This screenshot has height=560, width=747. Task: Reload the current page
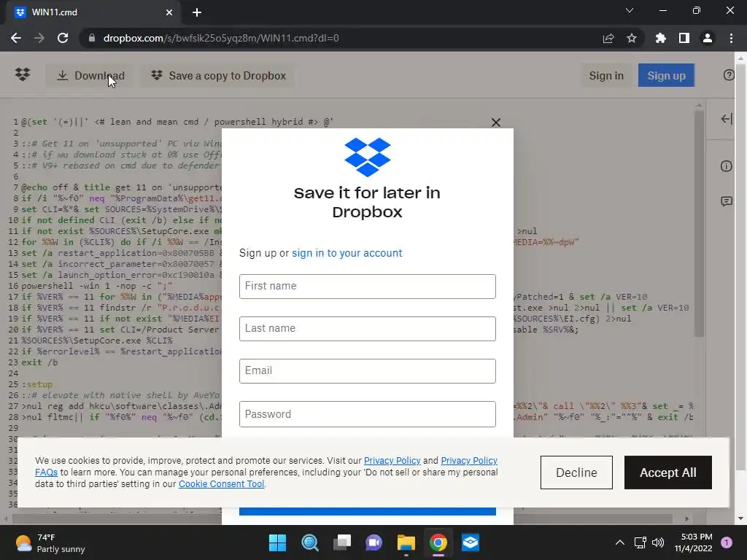click(x=63, y=38)
